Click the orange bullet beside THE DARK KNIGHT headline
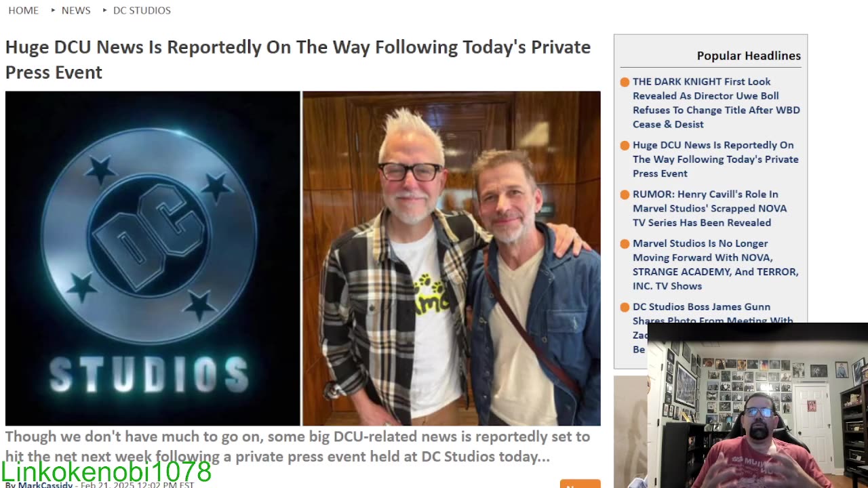Screen dimensions: 868x488 (x=625, y=82)
